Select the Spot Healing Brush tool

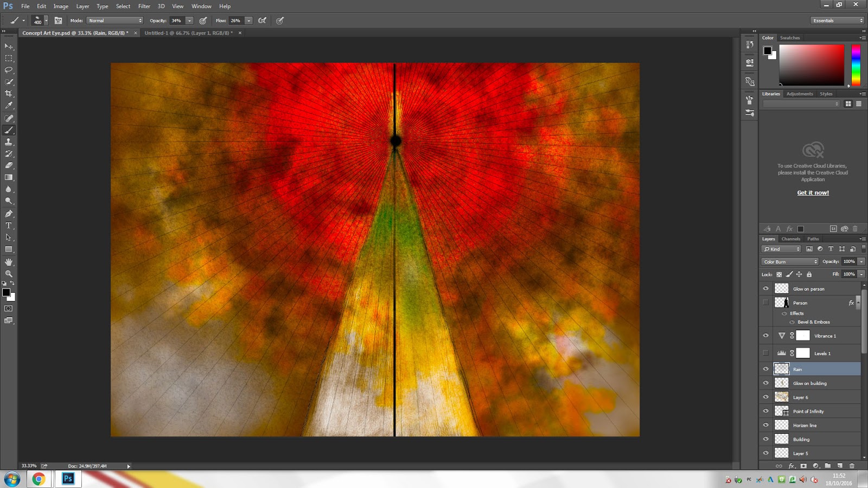(9, 118)
